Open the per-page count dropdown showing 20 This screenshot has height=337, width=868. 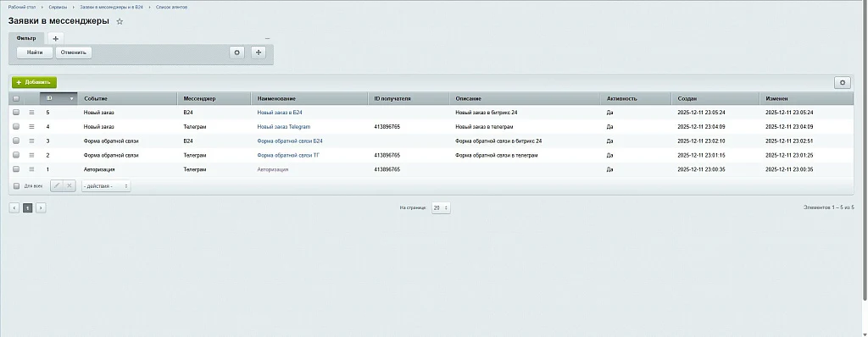[x=441, y=208]
